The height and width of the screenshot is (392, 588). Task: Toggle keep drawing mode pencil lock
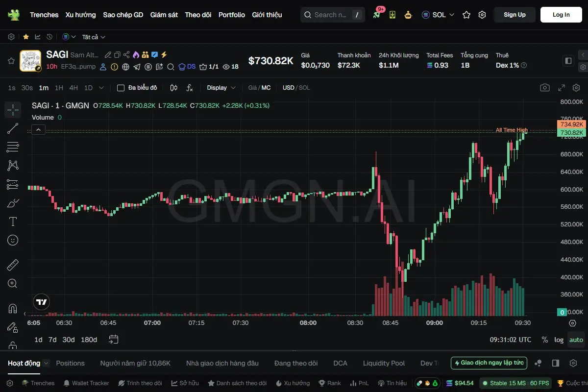(x=13, y=327)
